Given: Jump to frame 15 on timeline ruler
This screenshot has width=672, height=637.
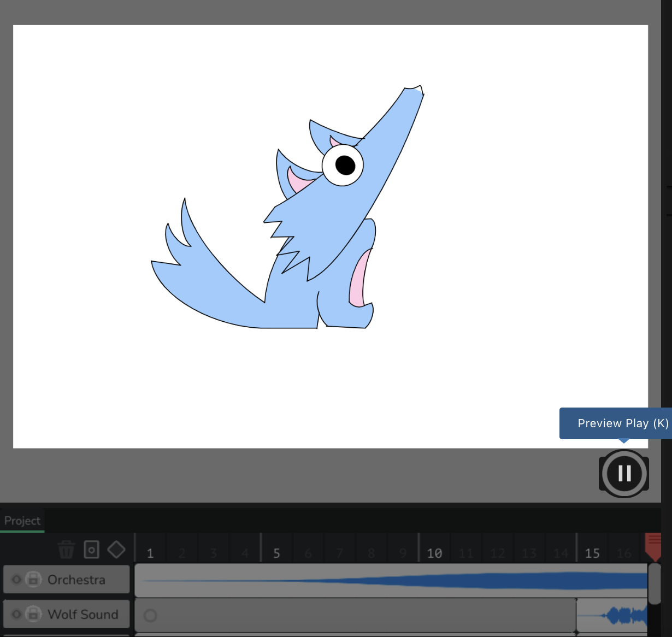Looking at the screenshot, I should pyautogui.click(x=592, y=553).
